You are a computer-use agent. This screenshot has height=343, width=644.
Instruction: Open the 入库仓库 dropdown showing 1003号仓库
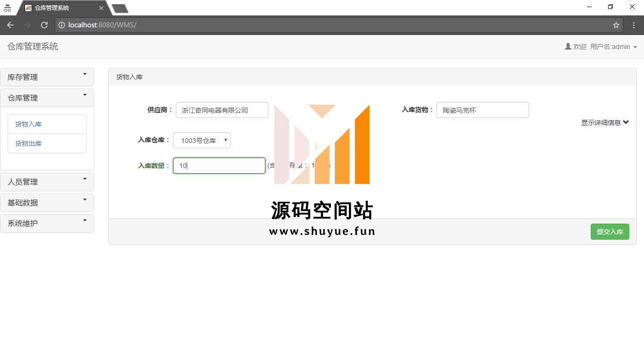(x=202, y=140)
